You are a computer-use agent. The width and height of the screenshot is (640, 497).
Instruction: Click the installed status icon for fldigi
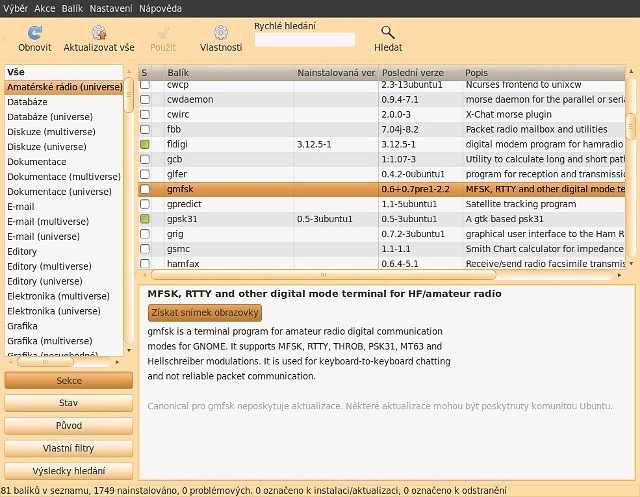point(145,145)
